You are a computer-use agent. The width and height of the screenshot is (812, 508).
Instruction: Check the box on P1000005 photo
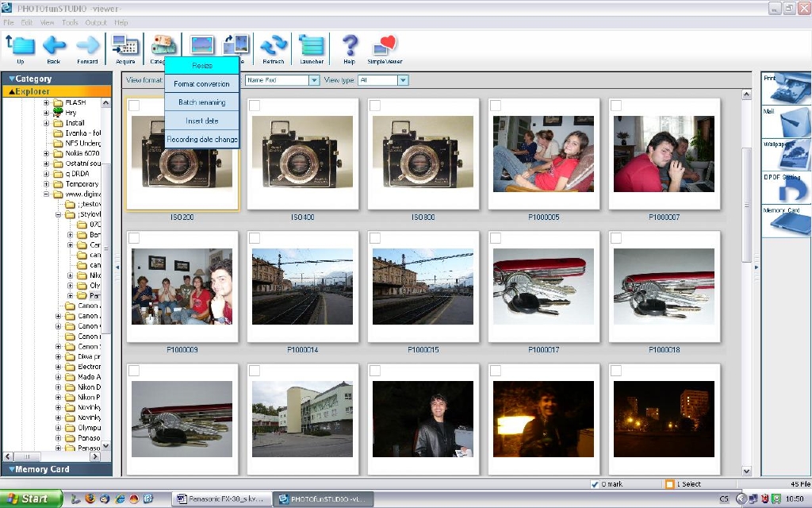click(x=496, y=106)
